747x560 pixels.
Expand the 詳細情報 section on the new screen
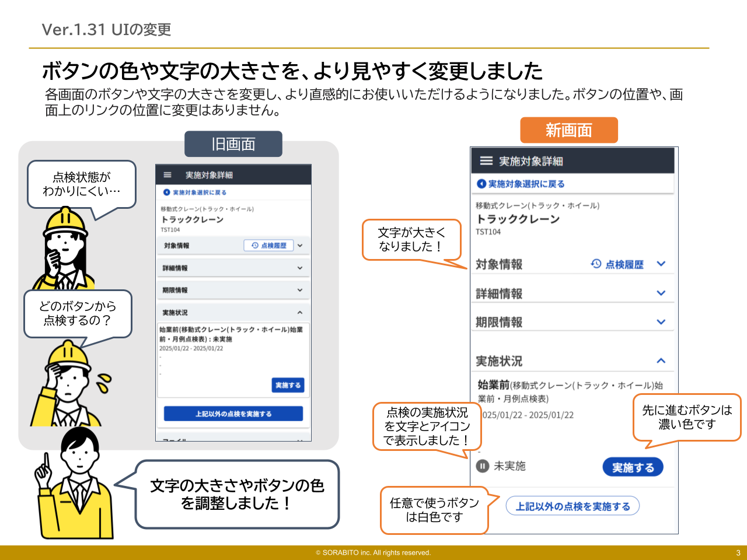[662, 292]
